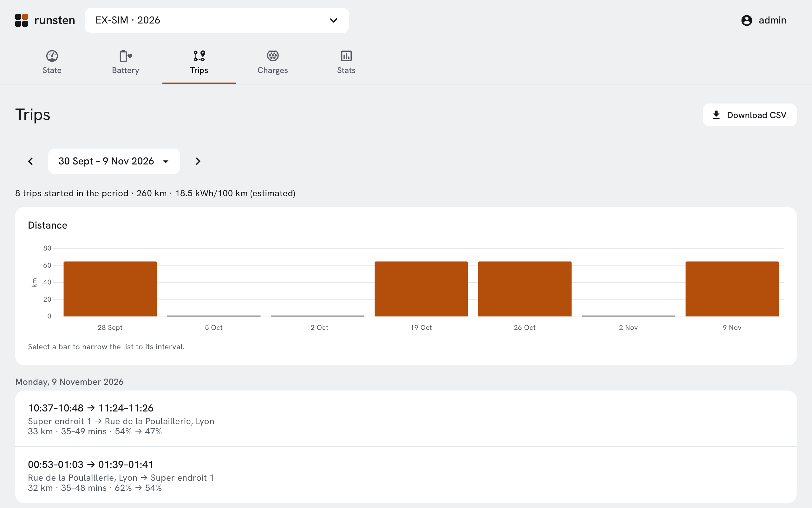The image size is (812, 508).
Task: Go to the next date period
Action: pyautogui.click(x=198, y=161)
